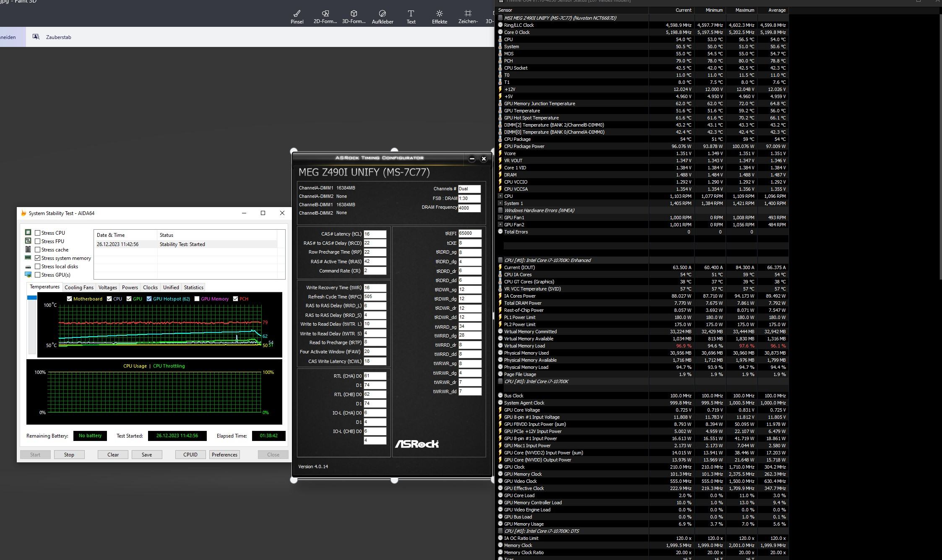The image size is (942, 560).
Task: Enable the Stress FPU checkbox
Action: [38, 241]
